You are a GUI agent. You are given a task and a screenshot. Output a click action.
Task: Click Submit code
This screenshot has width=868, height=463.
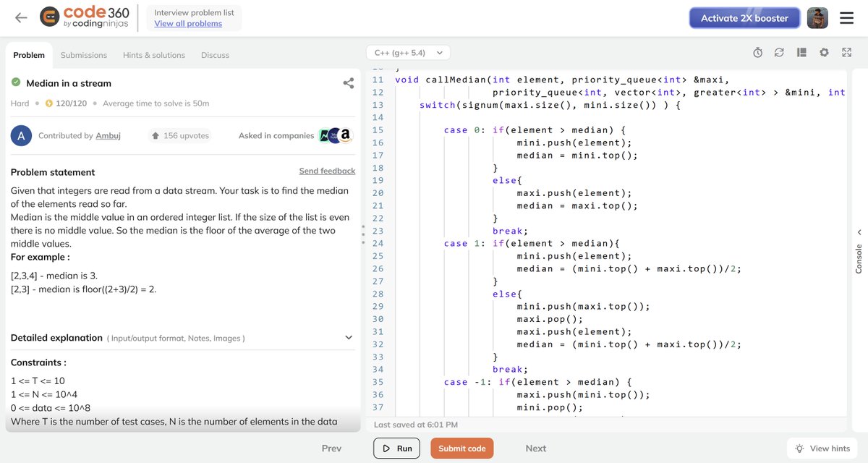coord(462,449)
